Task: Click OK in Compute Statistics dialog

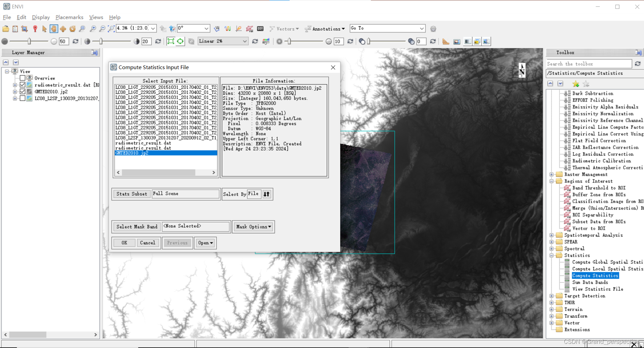Action: point(124,243)
